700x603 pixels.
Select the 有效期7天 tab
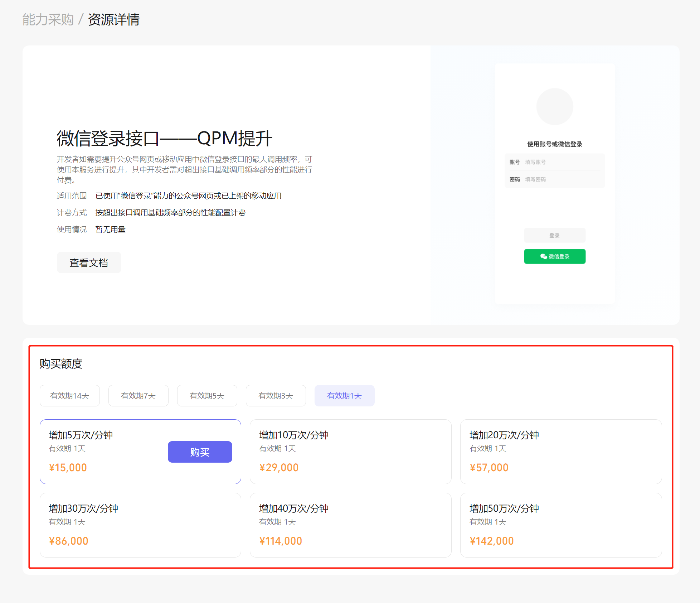(x=138, y=396)
